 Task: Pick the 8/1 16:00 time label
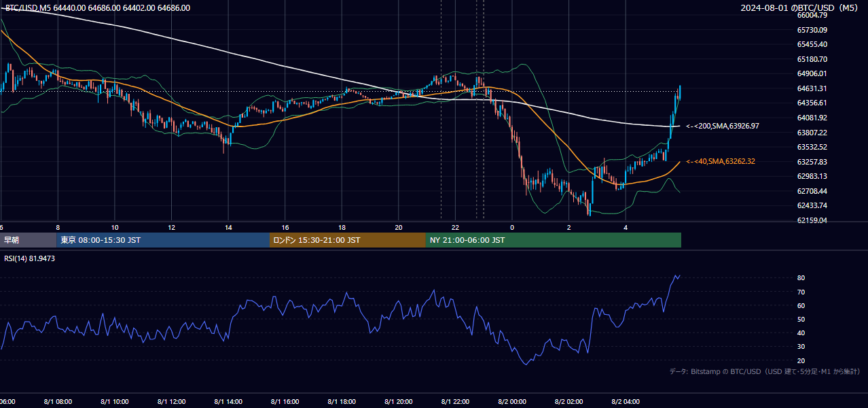click(x=285, y=402)
